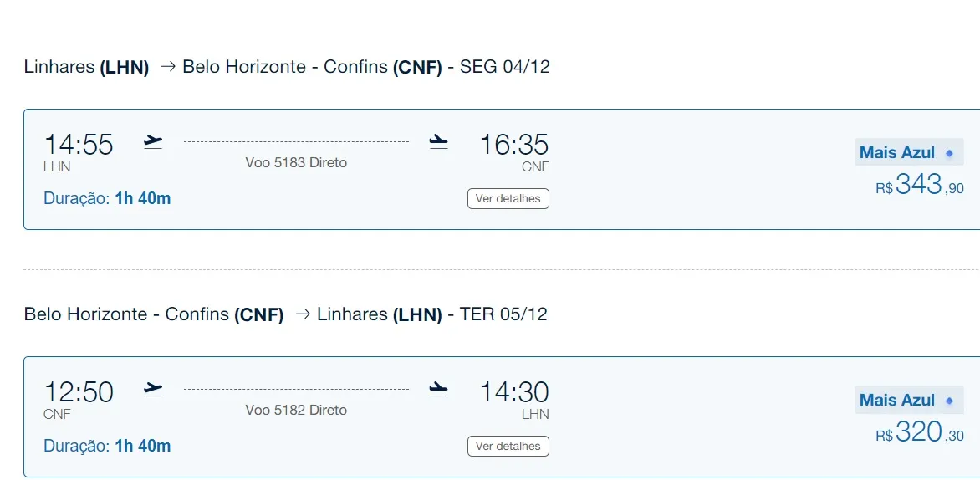Open Ver detalhes for flight 5183

(508, 199)
